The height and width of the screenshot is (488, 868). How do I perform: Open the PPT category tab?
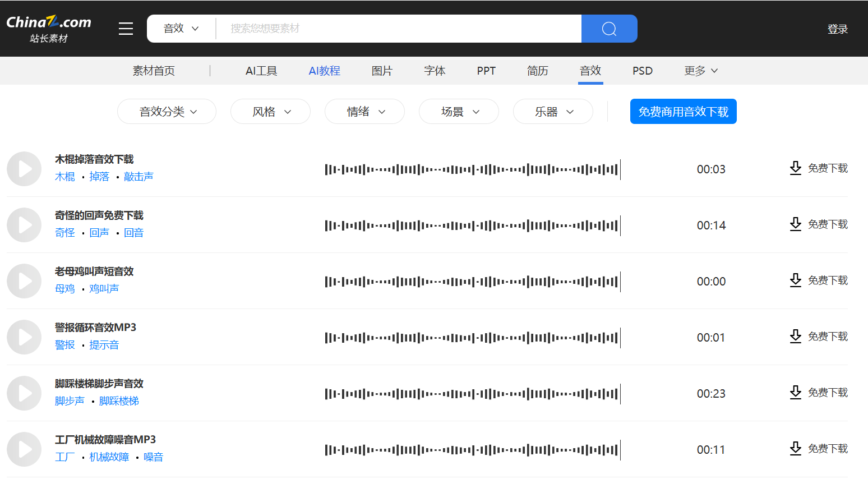coord(486,71)
